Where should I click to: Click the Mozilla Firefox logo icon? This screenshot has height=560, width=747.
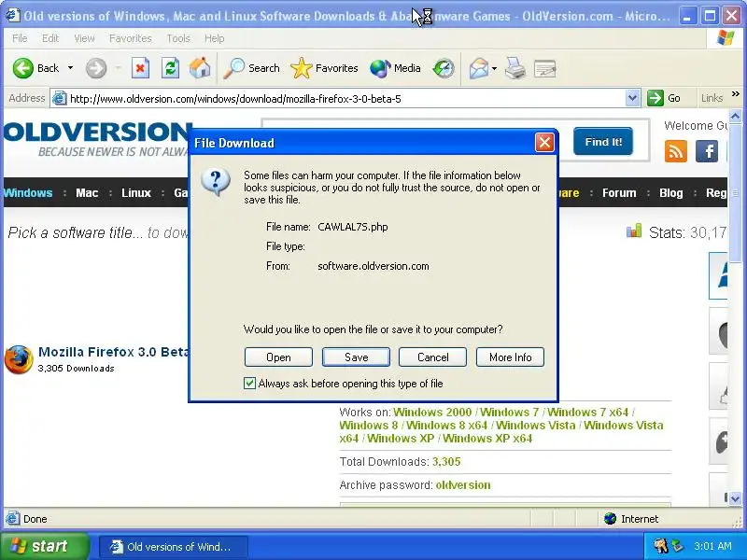[19, 359]
